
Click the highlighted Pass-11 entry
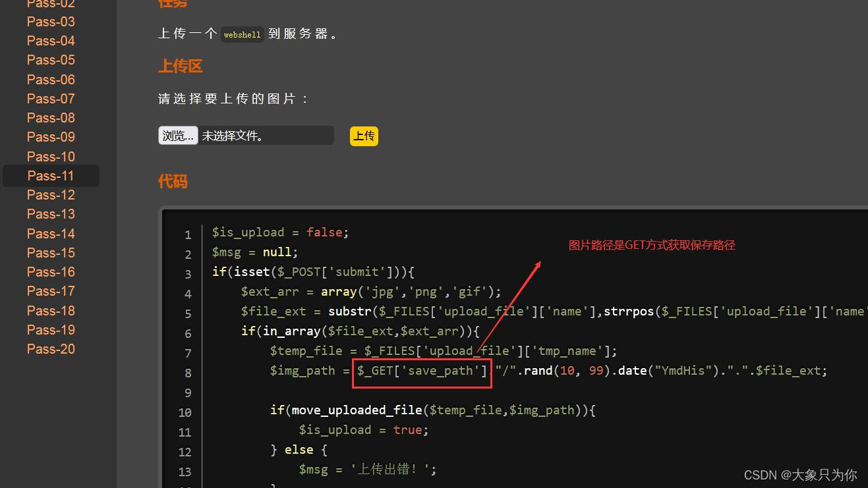point(51,176)
